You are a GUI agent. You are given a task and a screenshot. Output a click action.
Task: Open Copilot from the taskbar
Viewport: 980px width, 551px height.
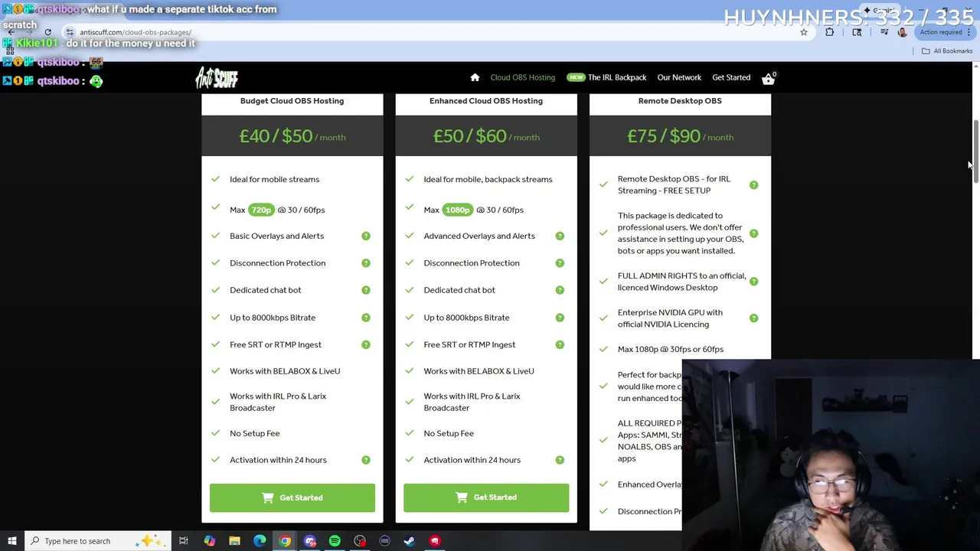(x=209, y=541)
